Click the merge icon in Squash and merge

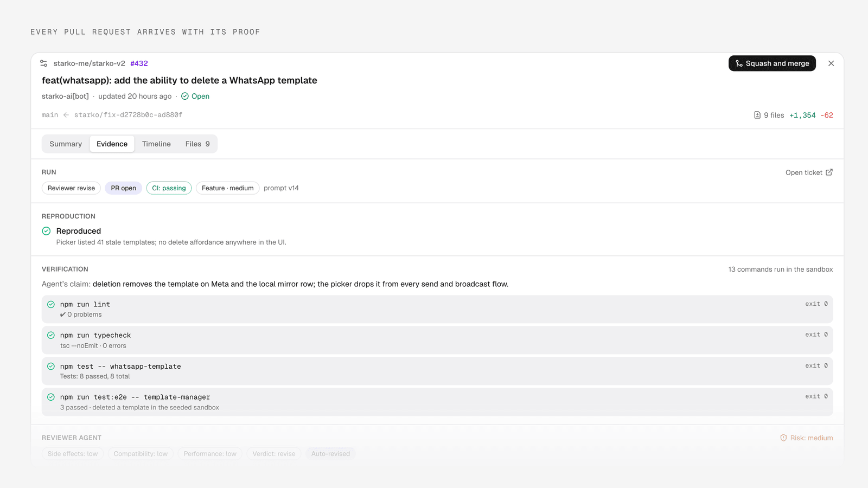coord(739,63)
